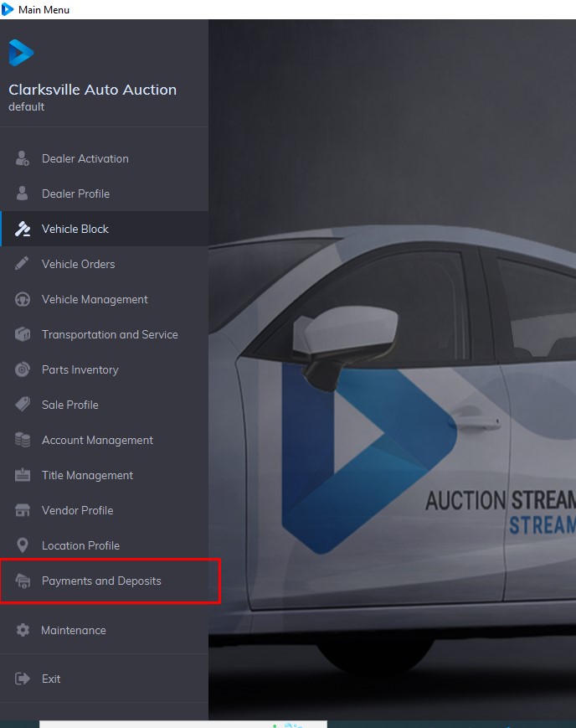The width and height of the screenshot is (576, 728).
Task: Open Title Management from the sidebar
Action: click(87, 475)
